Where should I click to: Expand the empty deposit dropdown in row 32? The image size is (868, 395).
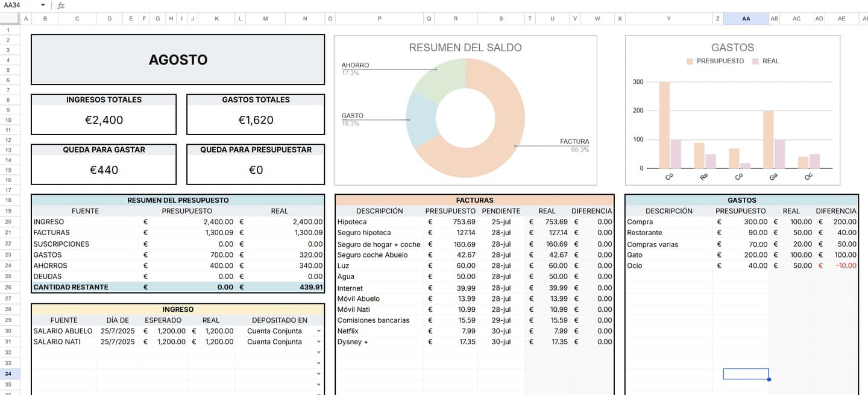coord(319,352)
